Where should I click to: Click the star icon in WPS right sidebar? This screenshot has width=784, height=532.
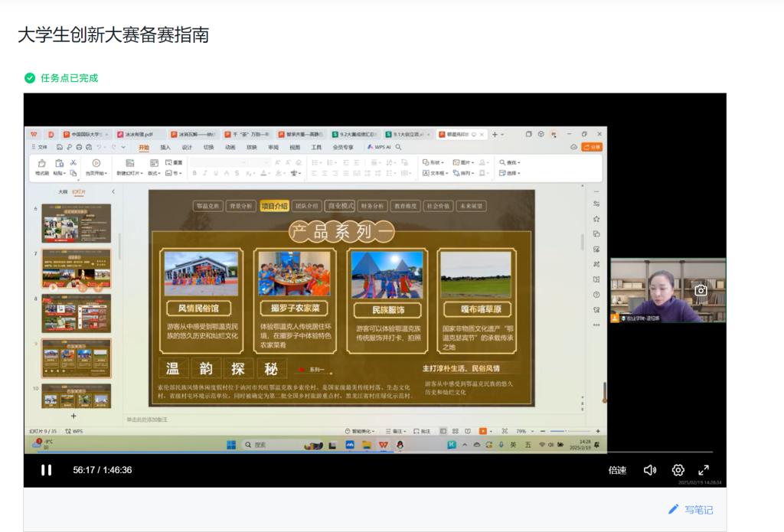coord(596,219)
